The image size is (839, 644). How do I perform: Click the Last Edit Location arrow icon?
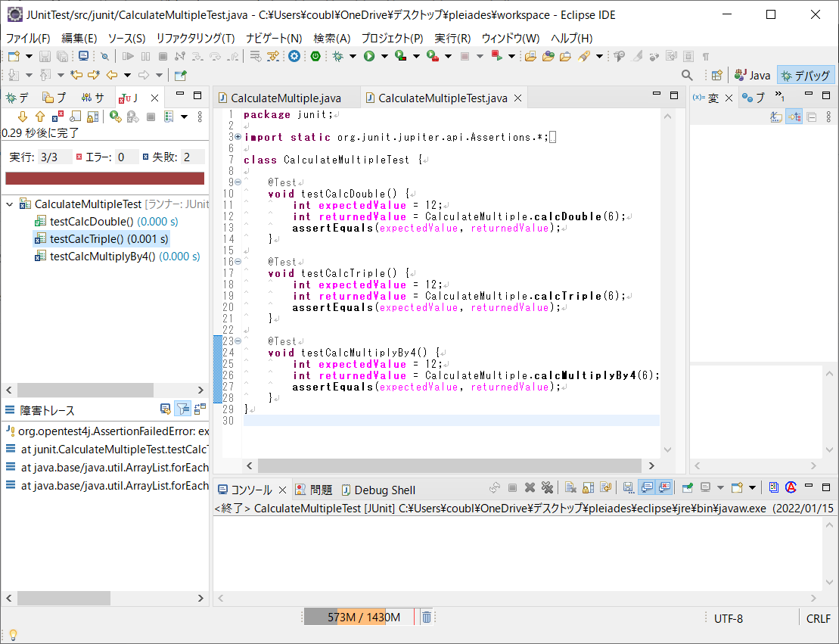76,75
